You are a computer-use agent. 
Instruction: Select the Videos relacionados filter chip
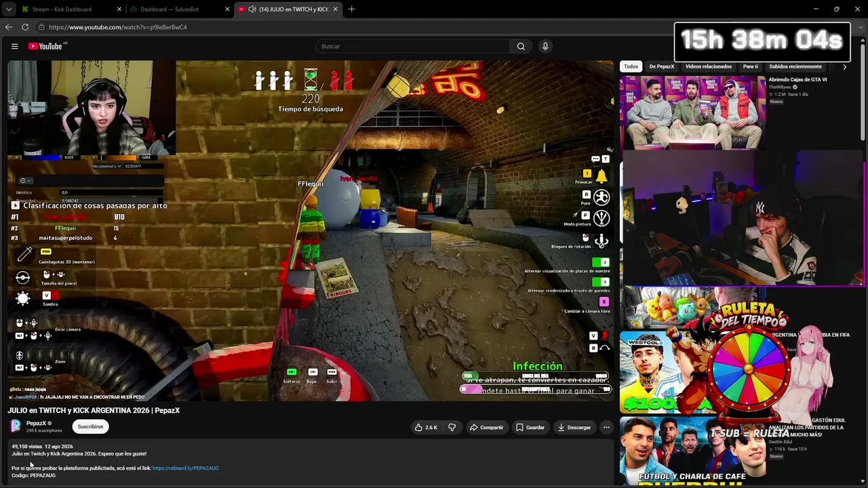(709, 66)
